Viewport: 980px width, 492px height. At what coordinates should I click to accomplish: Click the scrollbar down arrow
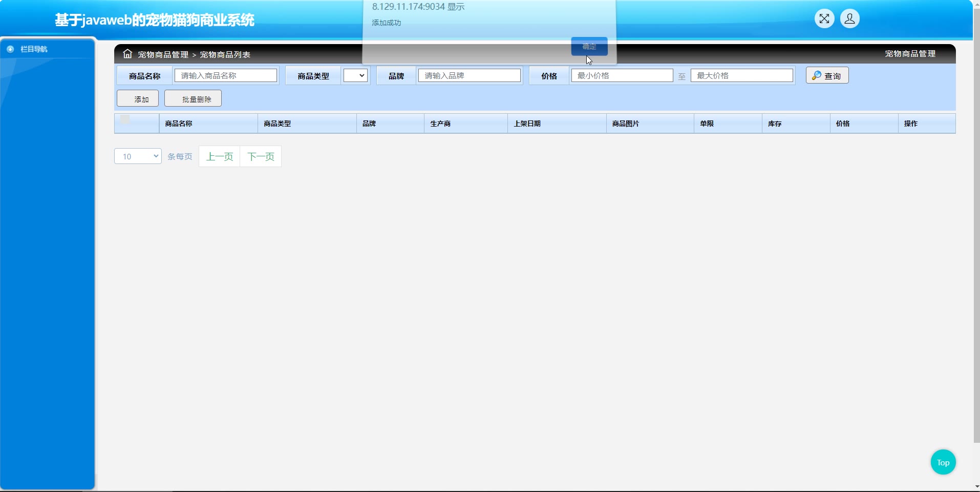pyautogui.click(x=976, y=487)
